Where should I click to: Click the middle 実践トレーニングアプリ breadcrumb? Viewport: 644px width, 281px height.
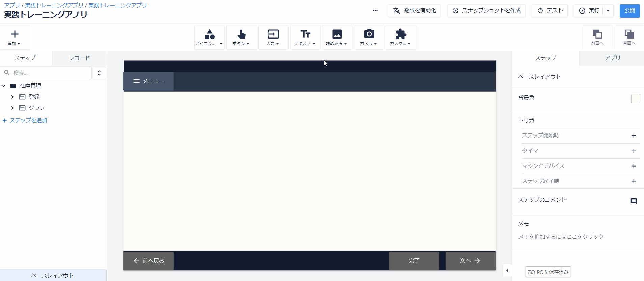(54, 5)
